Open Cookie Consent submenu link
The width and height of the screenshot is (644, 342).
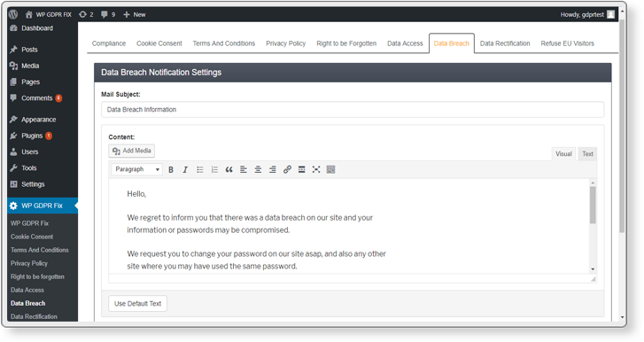(x=32, y=237)
